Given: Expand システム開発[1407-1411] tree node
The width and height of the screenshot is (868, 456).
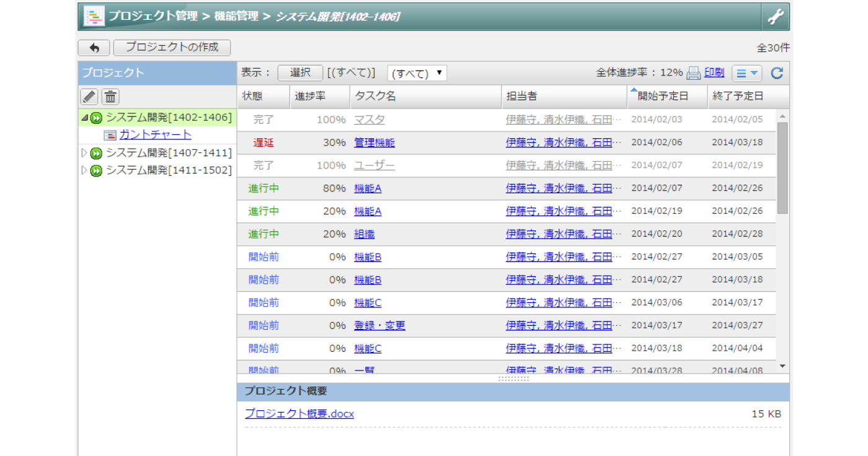Looking at the screenshot, I should pyautogui.click(x=84, y=152).
